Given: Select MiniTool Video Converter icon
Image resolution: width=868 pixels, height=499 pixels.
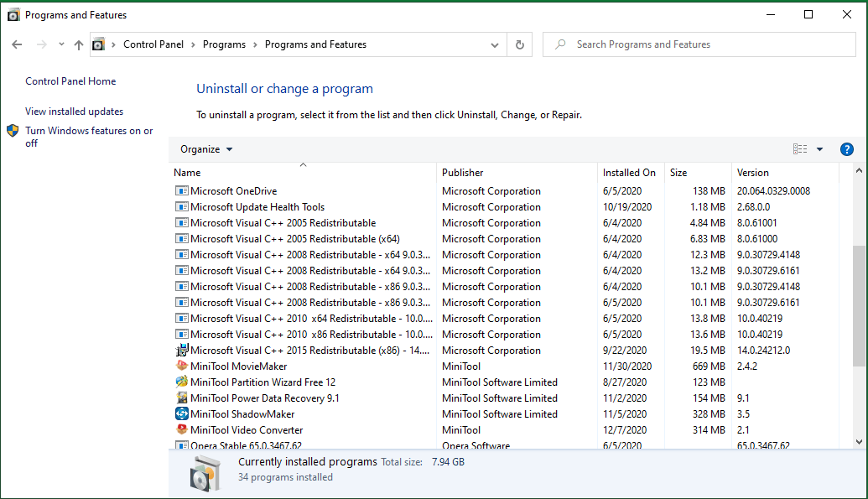Looking at the screenshot, I should pyautogui.click(x=182, y=429).
